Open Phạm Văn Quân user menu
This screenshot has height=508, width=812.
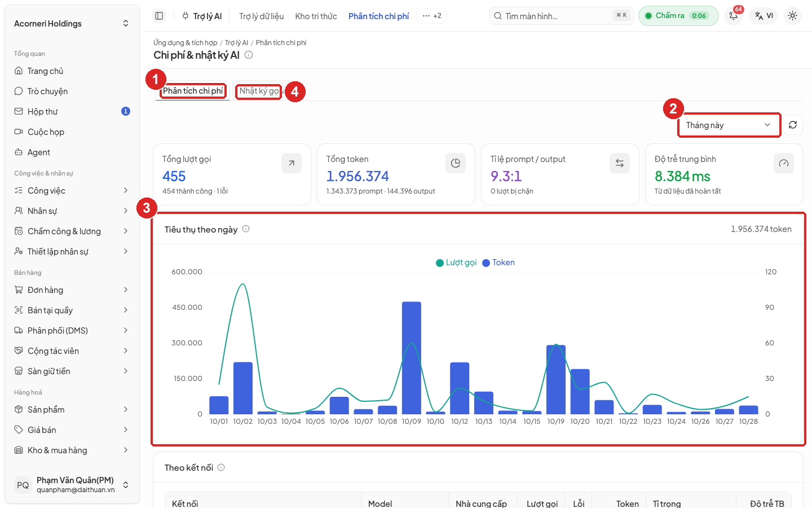[x=72, y=485]
